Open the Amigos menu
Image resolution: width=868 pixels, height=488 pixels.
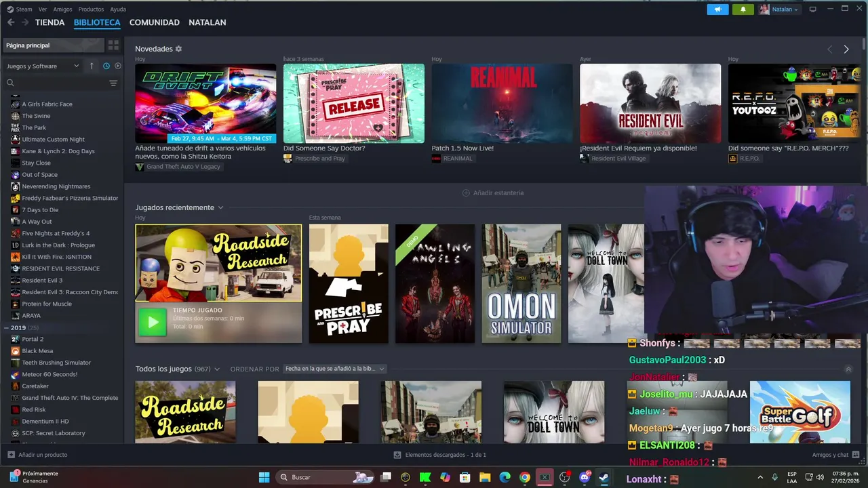pos(62,9)
